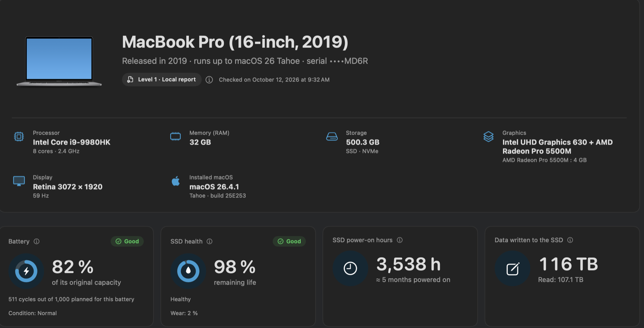Click the Apple logo by Installed macOS
Viewport: 644px width, 328px height.
point(176,181)
